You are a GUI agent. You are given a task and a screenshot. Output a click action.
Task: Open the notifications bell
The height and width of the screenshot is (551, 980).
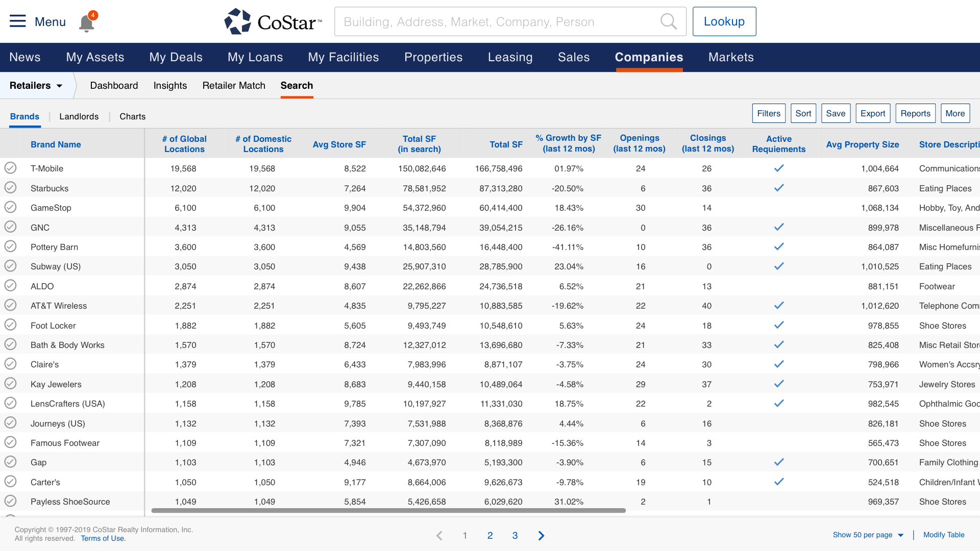click(87, 22)
